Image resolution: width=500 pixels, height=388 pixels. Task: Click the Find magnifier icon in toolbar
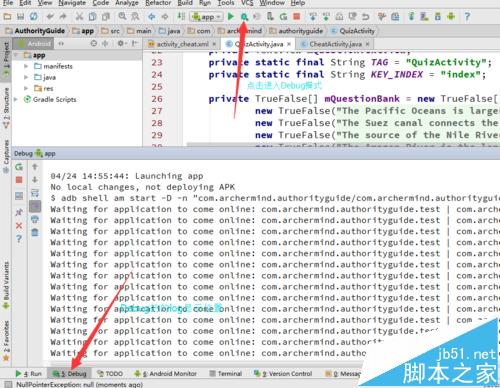click(x=122, y=16)
